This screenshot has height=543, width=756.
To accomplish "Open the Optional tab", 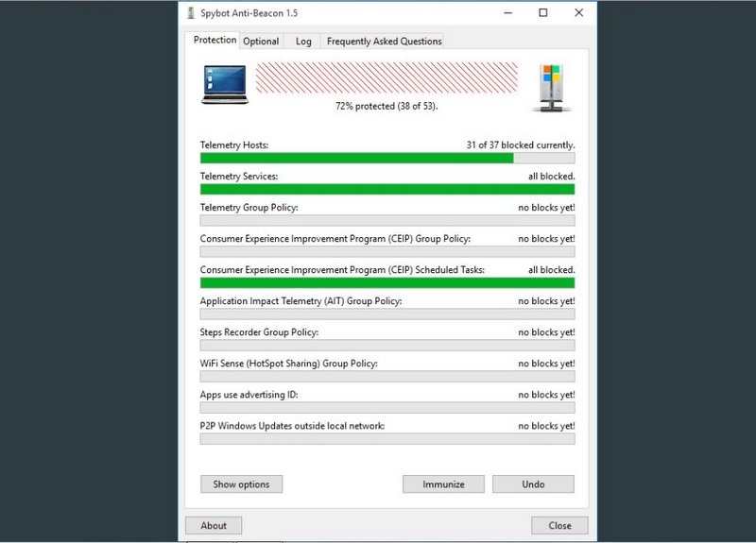I will (261, 42).
